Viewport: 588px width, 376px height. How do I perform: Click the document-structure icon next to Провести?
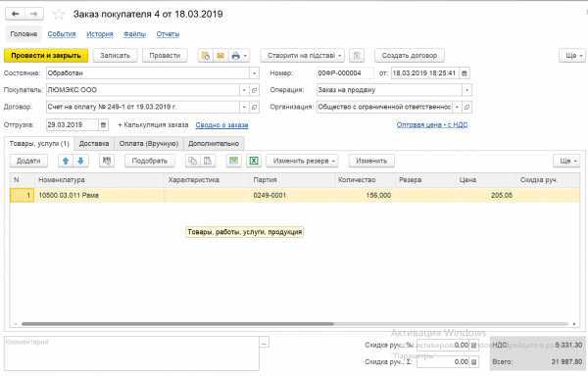(x=206, y=56)
